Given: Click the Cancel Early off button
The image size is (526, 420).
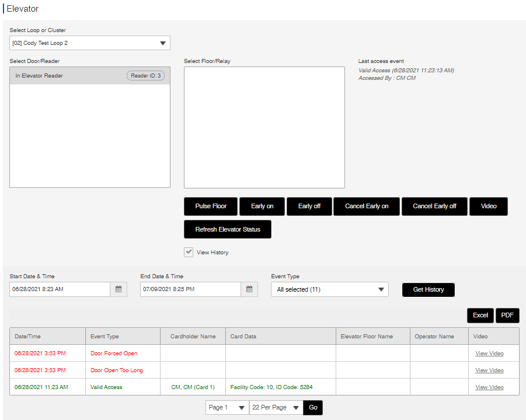Looking at the screenshot, I should (434, 206).
